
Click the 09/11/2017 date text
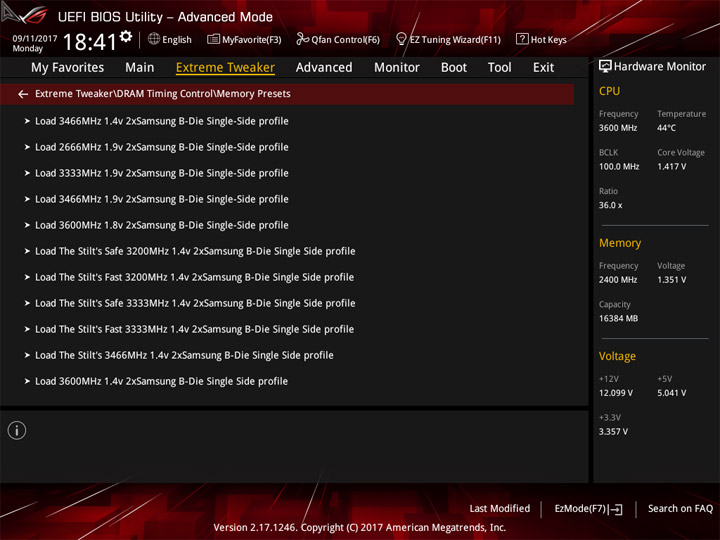click(35, 39)
